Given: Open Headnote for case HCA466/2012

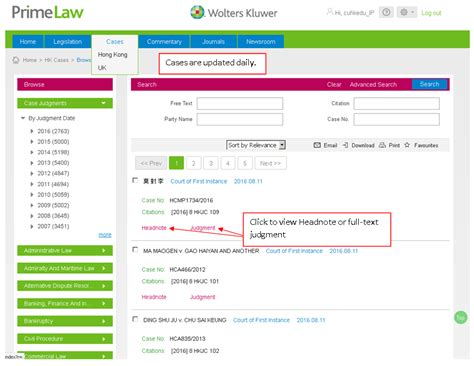Looking at the screenshot, I should pyautogui.click(x=154, y=297).
